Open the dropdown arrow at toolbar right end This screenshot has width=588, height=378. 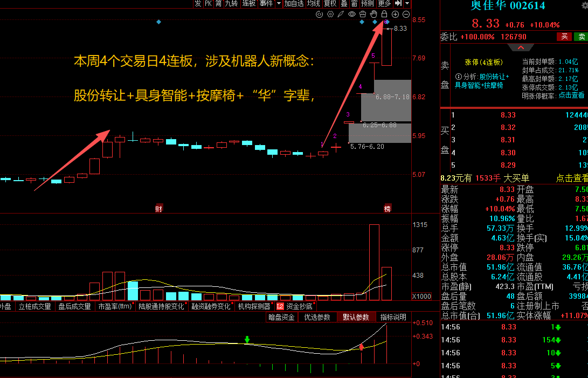[x=407, y=3]
